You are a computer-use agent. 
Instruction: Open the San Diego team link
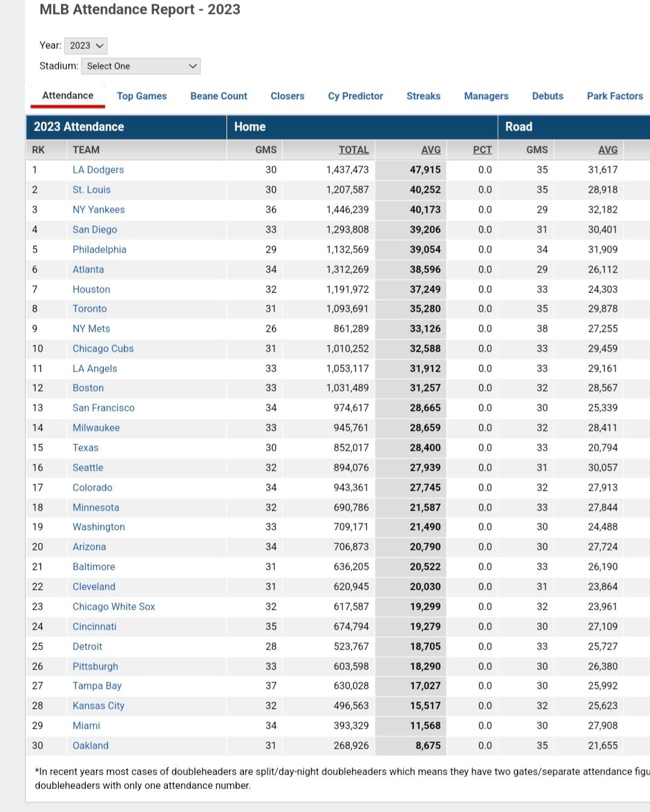(x=95, y=230)
